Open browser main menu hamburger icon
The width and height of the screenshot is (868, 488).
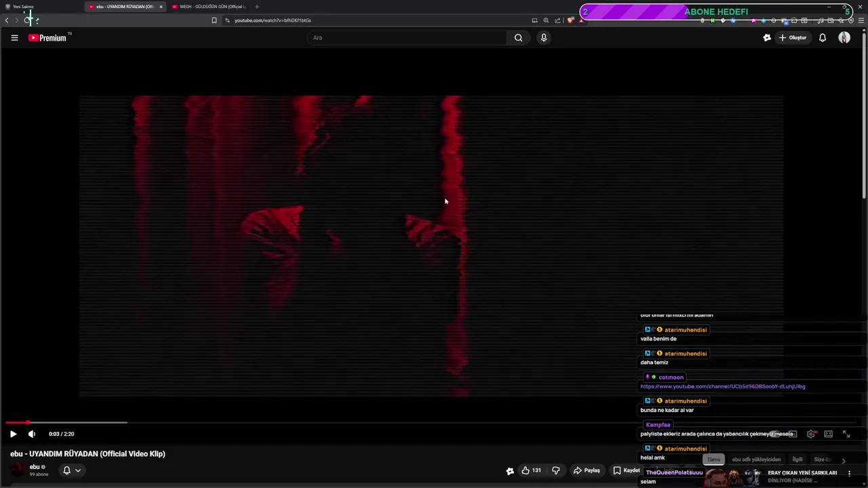tap(862, 20)
